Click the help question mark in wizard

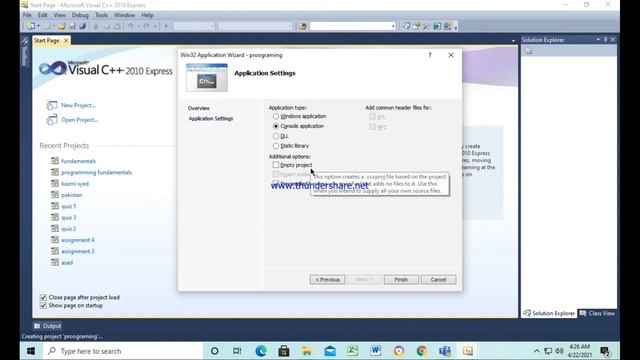(x=430, y=55)
